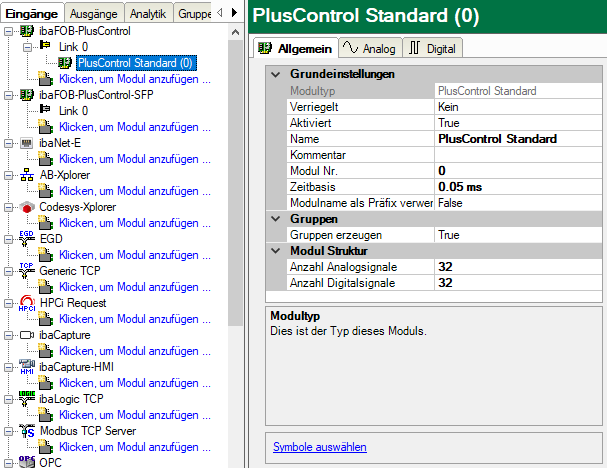Image resolution: width=607 pixels, height=468 pixels.
Task: Switch to the Eingänge tab
Action: (32, 14)
